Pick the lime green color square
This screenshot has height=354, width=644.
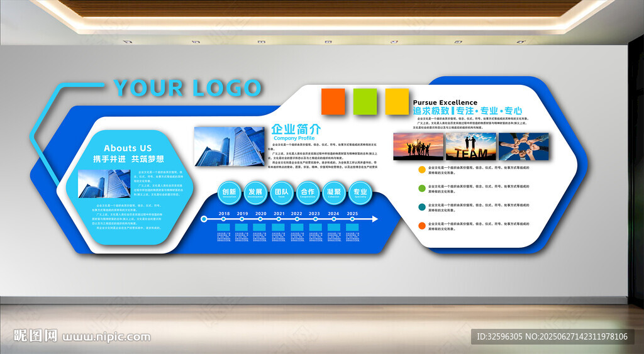(365, 101)
